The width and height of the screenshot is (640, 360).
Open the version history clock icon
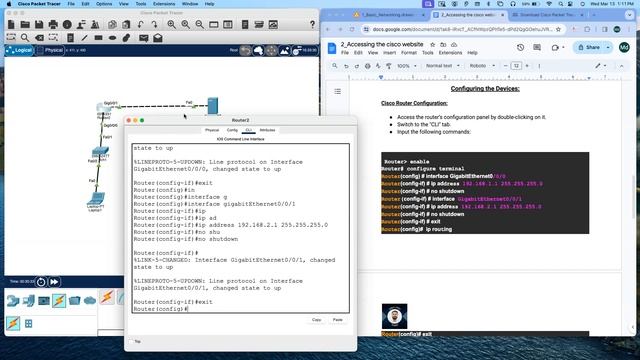520,47
